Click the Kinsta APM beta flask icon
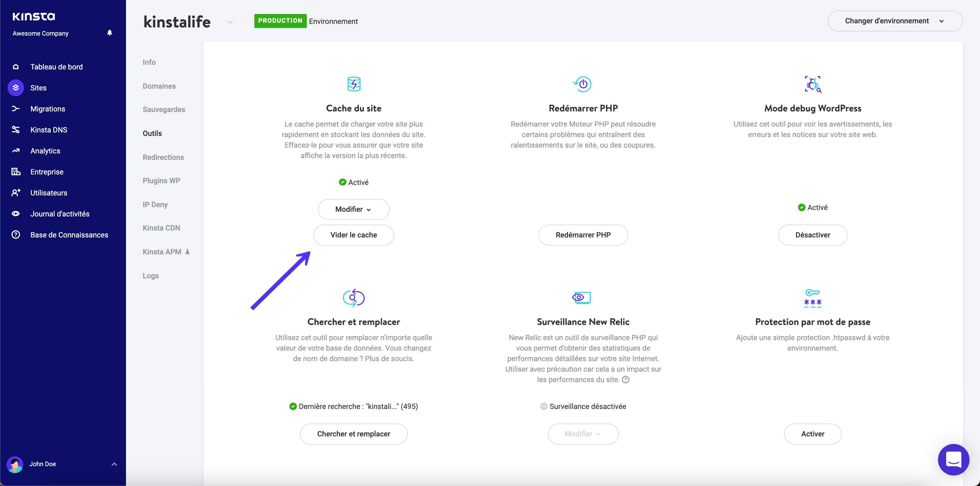Viewport: 980px width, 486px height. coord(187,251)
